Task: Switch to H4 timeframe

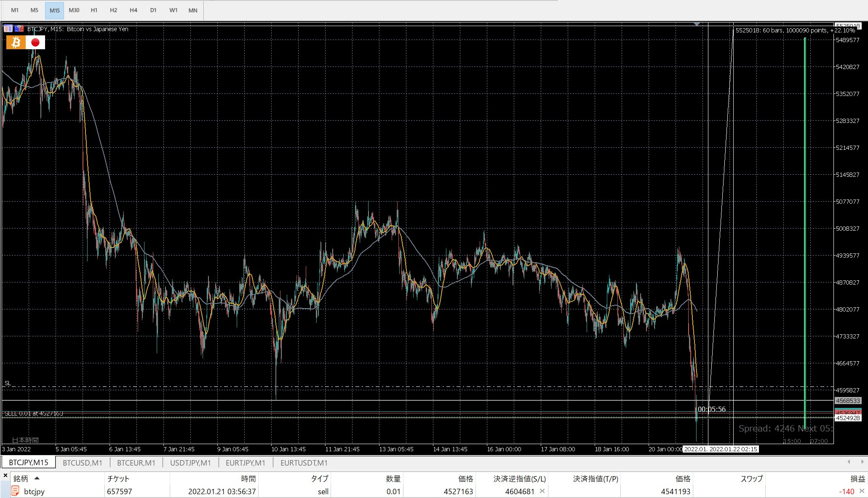Action: pos(134,10)
